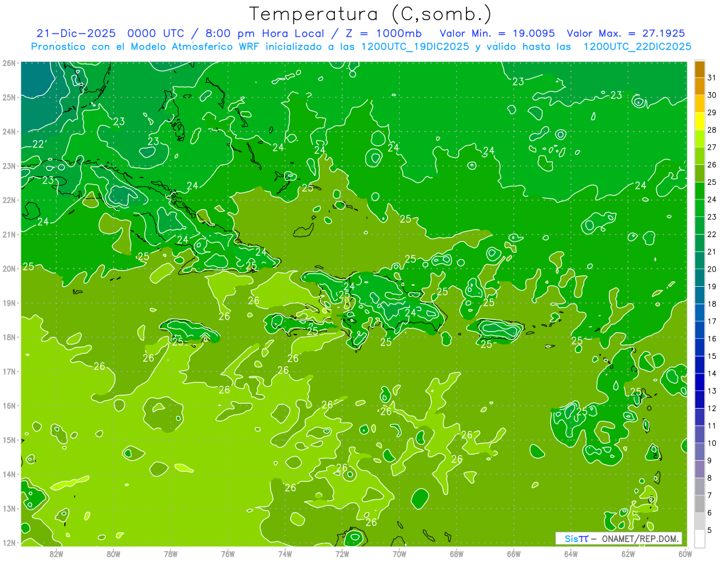
Task: Click the '72W' longitude axis label
Action: tap(342, 554)
